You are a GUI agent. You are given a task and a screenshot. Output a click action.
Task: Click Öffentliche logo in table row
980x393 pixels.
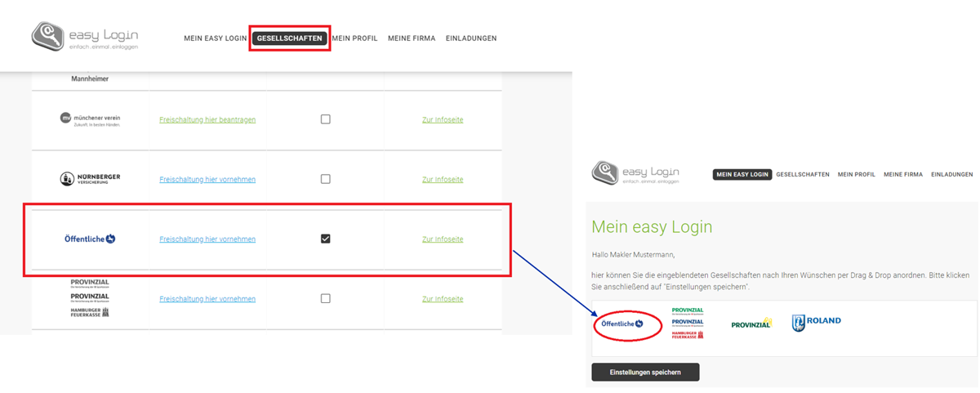pos(90,239)
